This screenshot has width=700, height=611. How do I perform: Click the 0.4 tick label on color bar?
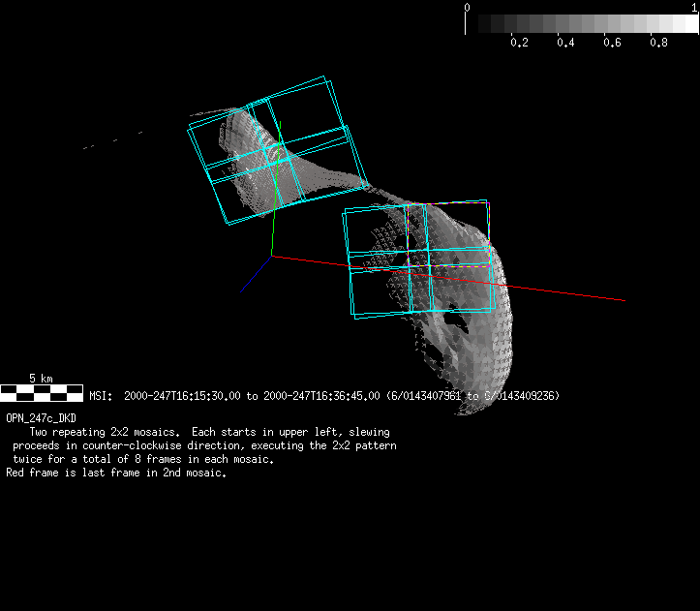(565, 44)
